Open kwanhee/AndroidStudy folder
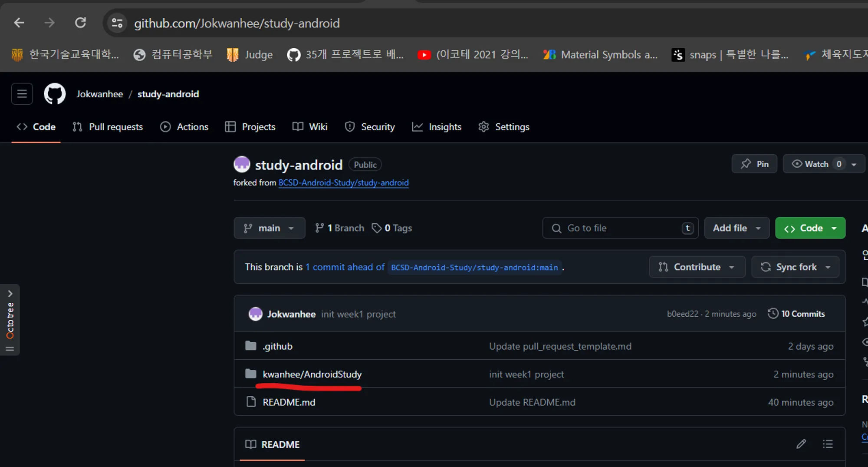The height and width of the screenshot is (467, 868). point(312,374)
